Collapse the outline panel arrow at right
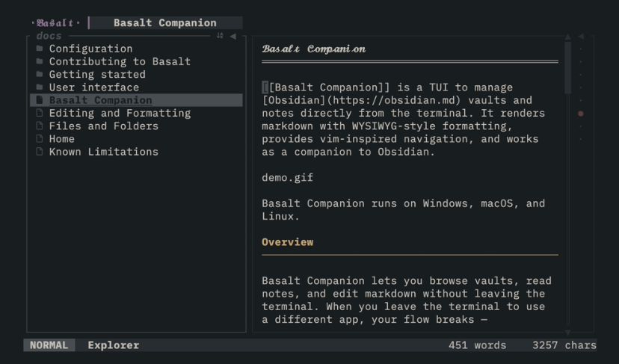 581,37
